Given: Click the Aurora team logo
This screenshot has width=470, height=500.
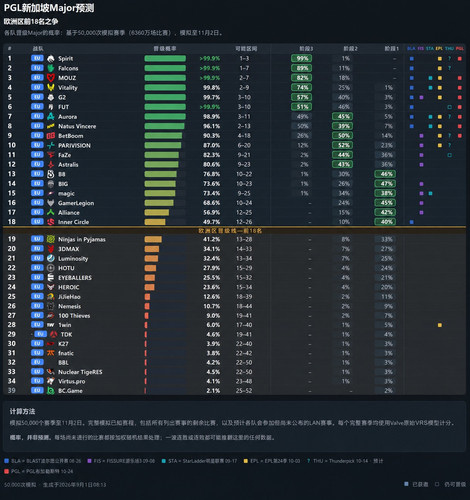Looking at the screenshot, I should (51, 117).
